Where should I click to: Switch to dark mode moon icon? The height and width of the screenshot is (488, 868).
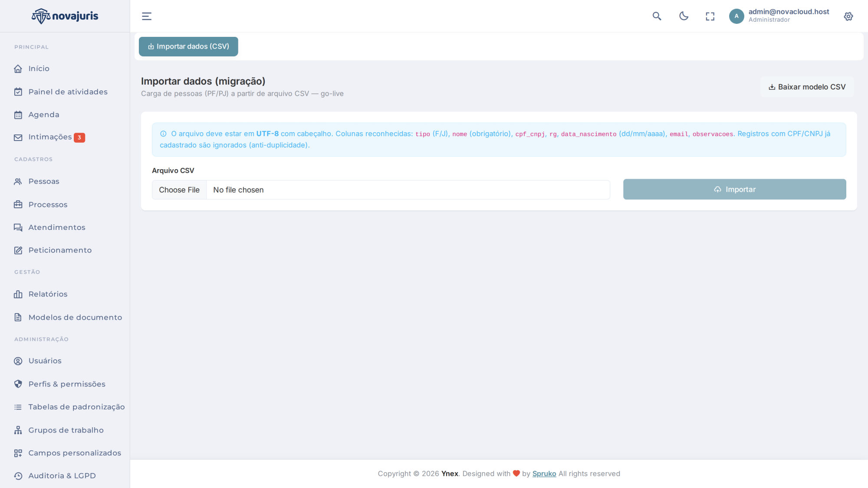click(x=684, y=16)
